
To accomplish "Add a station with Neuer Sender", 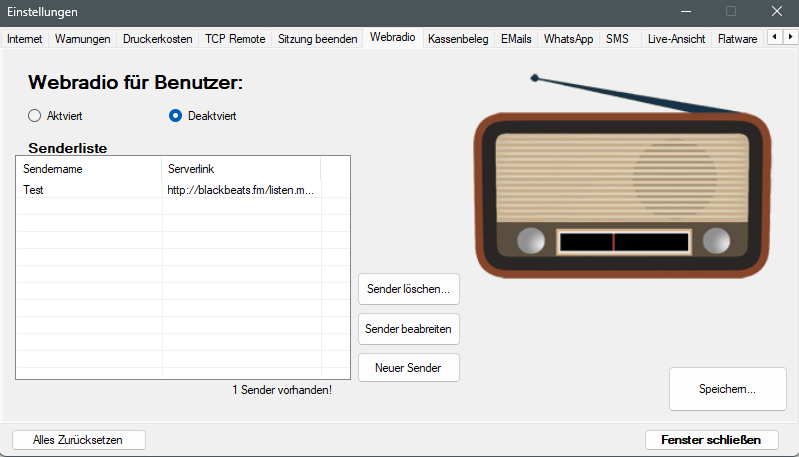I will [x=409, y=367].
